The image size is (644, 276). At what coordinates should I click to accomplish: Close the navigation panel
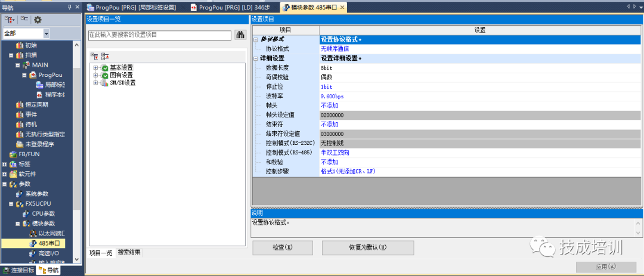point(78,7)
